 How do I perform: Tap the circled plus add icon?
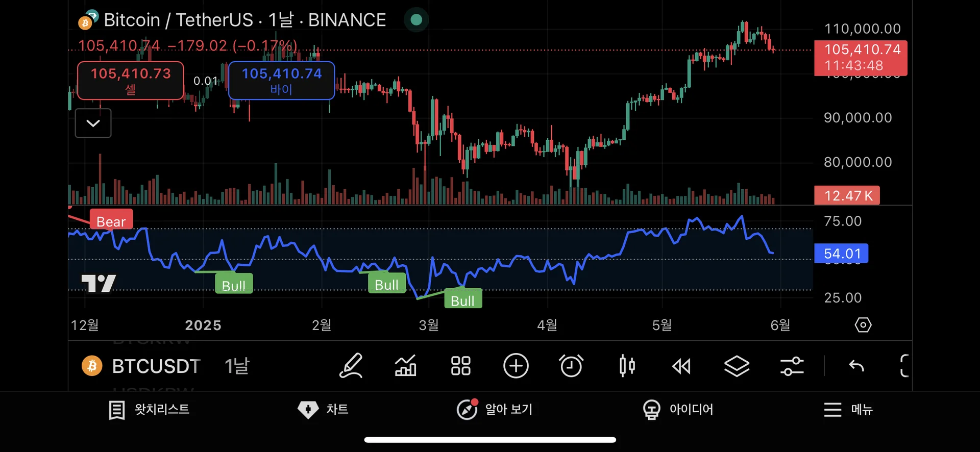coord(516,366)
